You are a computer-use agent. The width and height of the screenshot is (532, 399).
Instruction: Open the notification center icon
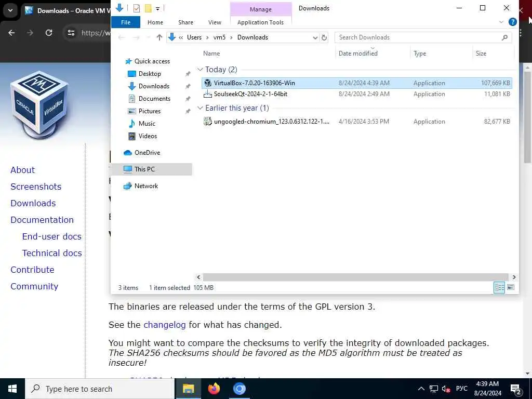coord(516,389)
